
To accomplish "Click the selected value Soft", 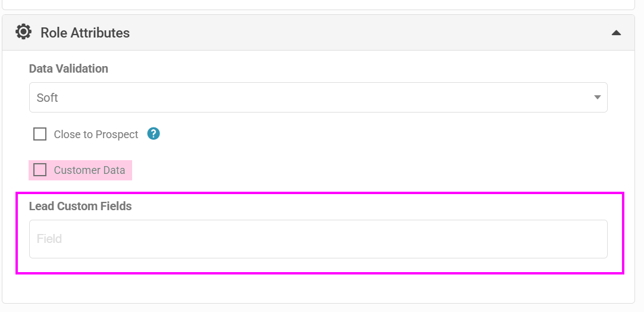I will point(47,98).
